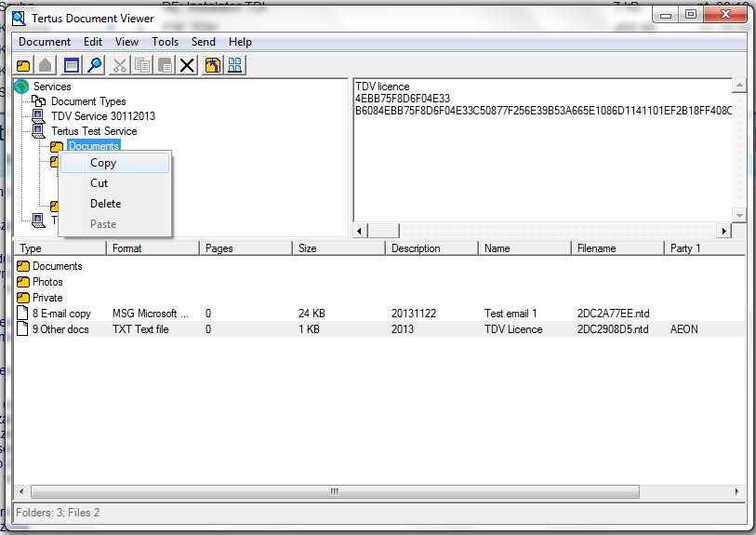Select the '24 KB' size cell
Image resolution: width=756 pixels, height=535 pixels.
(x=312, y=313)
